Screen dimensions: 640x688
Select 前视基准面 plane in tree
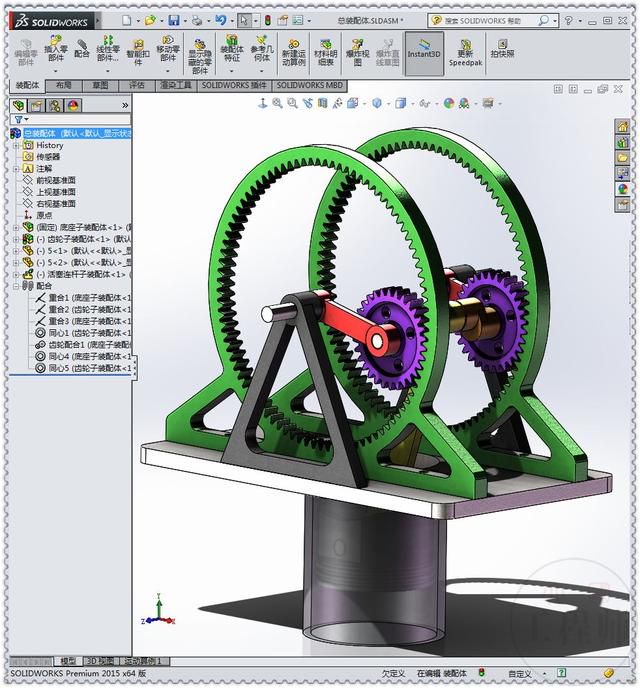point(56,180)
